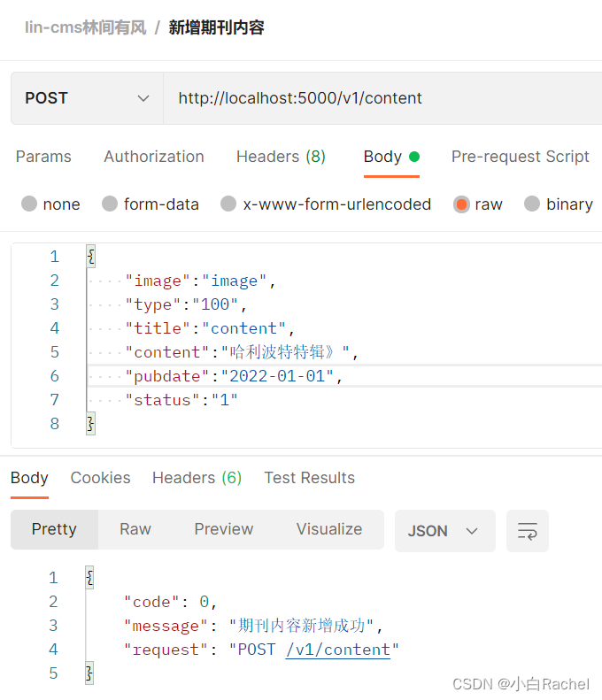Select x-www-form-urlencoded radio button
The width and height of the screenshot is (602, 700).
(228, 204)
